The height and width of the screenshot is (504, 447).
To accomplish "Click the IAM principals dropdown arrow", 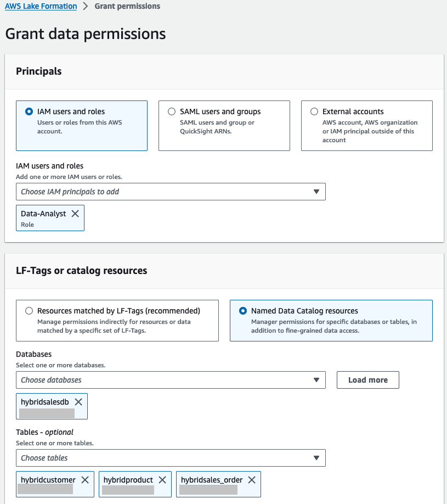I will pos(316,192).
